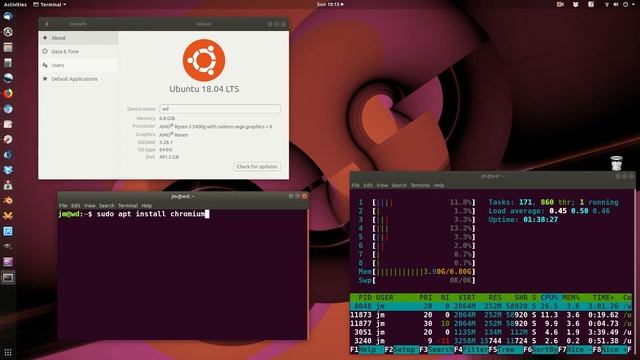Screen dimensions: 640x360
Task: Open the system menu arrow in top bar
Action: [633, 4]
